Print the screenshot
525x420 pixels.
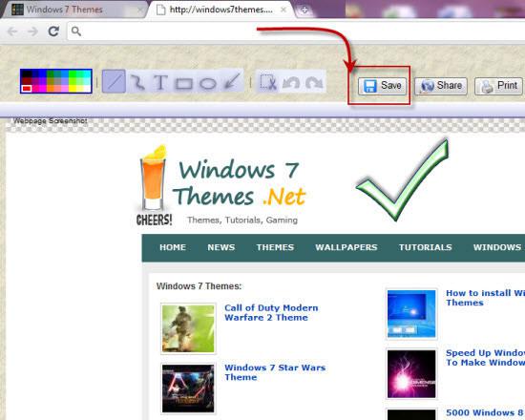(x=499, y=86)
